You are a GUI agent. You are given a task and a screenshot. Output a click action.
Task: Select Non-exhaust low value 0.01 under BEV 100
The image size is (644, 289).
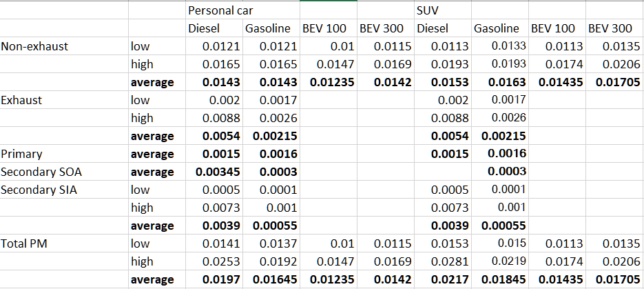tap(342, 46)
